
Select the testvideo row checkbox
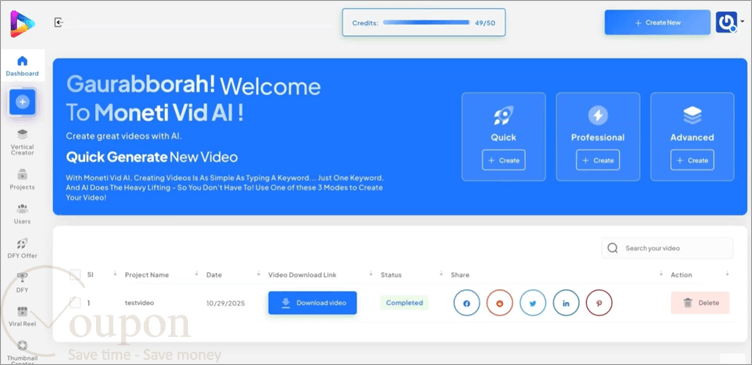pyautogui.click(x=75, y=303)
